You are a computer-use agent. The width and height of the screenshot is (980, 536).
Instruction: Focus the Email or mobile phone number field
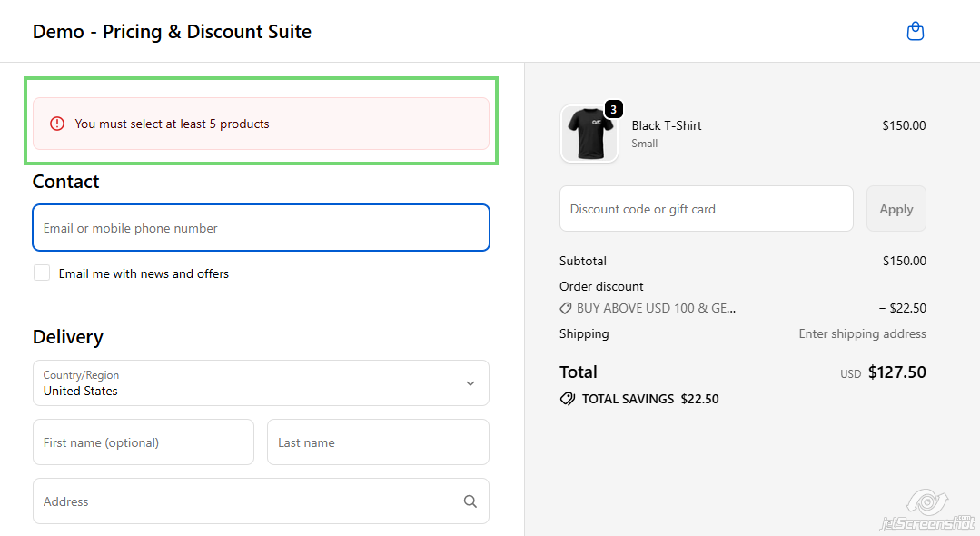(x=261, y=228)
